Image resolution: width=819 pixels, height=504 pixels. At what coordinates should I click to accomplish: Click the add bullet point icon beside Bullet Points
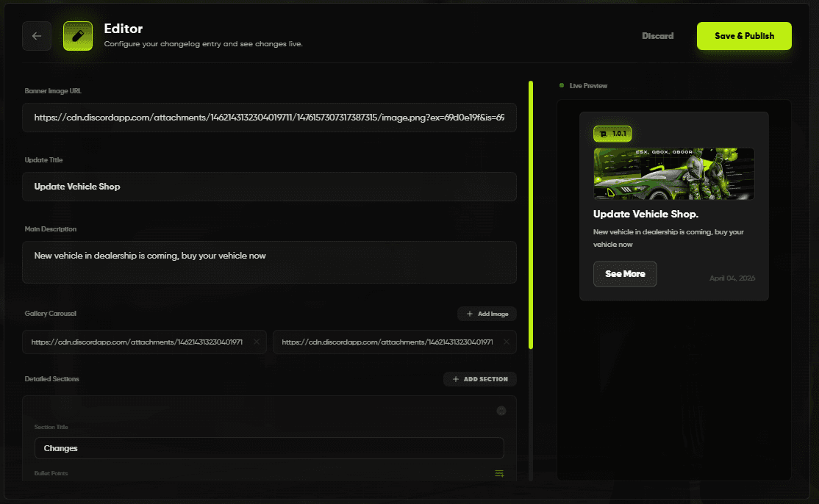pos(499,473)
